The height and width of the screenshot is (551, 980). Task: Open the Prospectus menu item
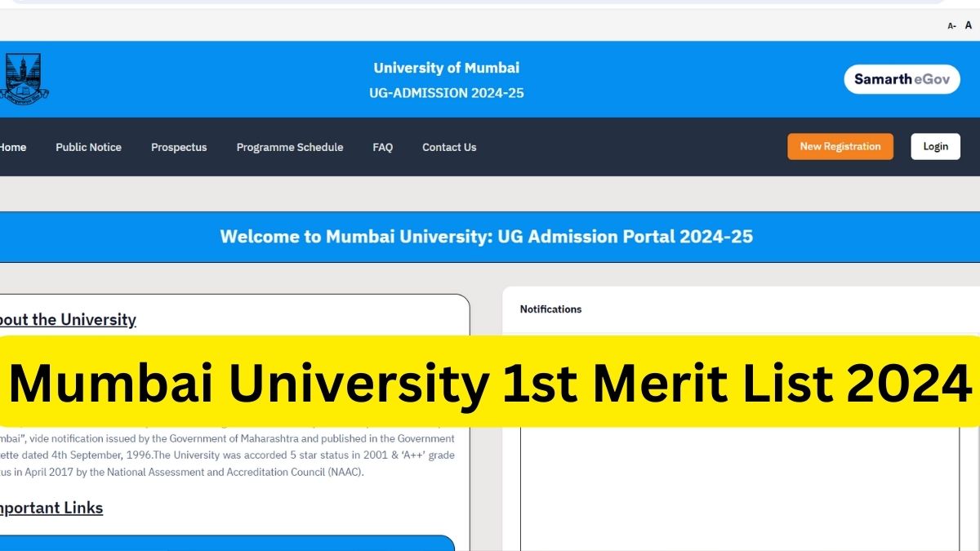pos(179,147)
